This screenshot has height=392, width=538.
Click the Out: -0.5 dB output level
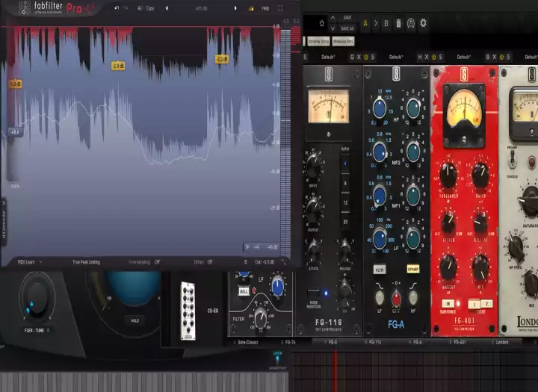click(265, 262)
